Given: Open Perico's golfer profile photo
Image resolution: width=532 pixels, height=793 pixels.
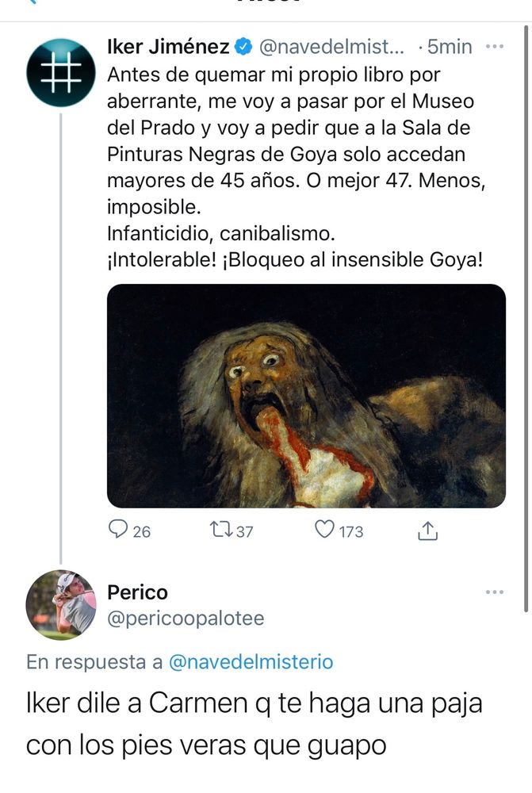Looking at the screenshot, I should [61, 605].
